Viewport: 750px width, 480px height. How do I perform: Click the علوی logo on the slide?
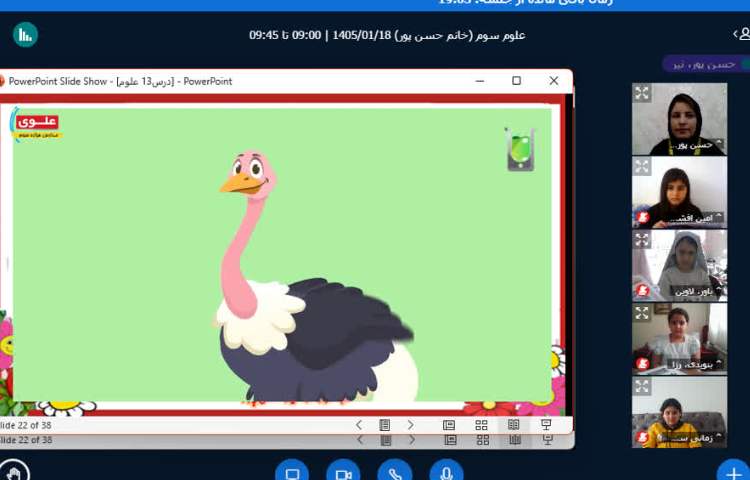click(x=36, y=125)
